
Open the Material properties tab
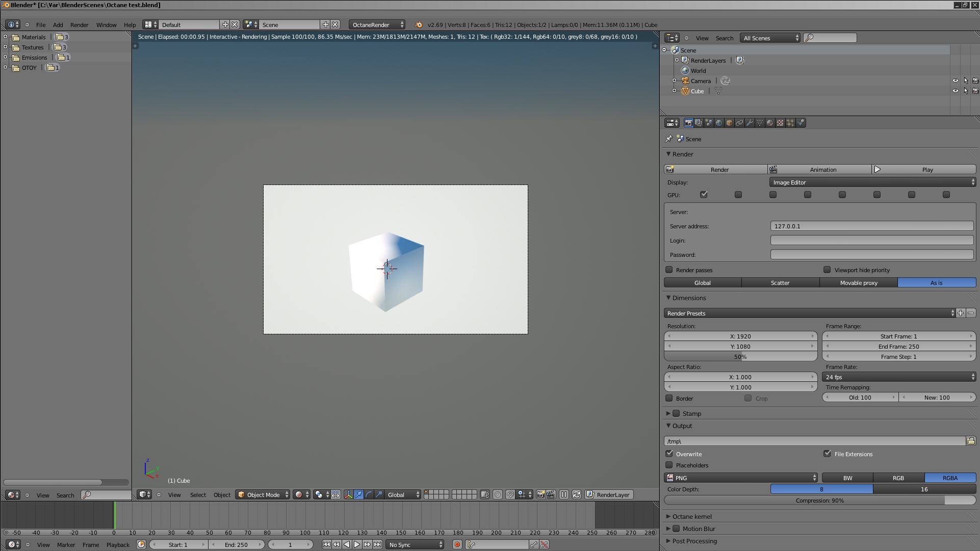pos(770,123)
